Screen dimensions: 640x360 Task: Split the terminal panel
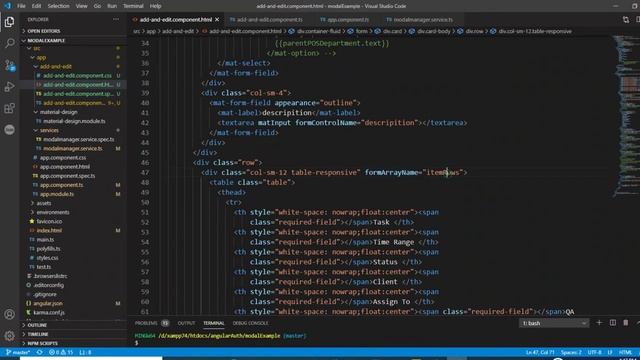[613, 323]
